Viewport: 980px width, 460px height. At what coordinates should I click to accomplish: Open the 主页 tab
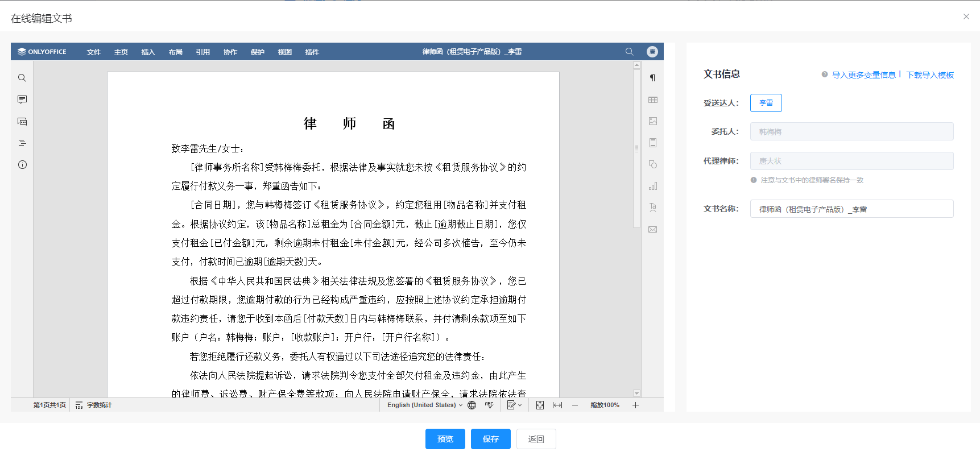(x=121, y=52)
